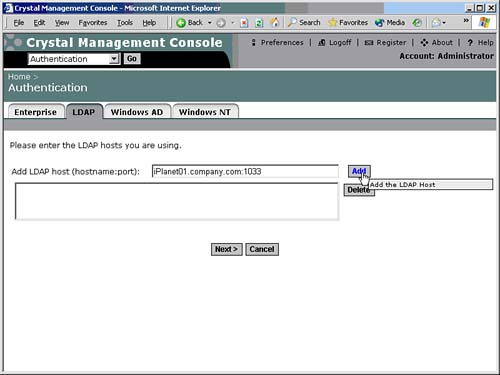
Task: Click the Cancel button
Action: (x=262, y=249)
